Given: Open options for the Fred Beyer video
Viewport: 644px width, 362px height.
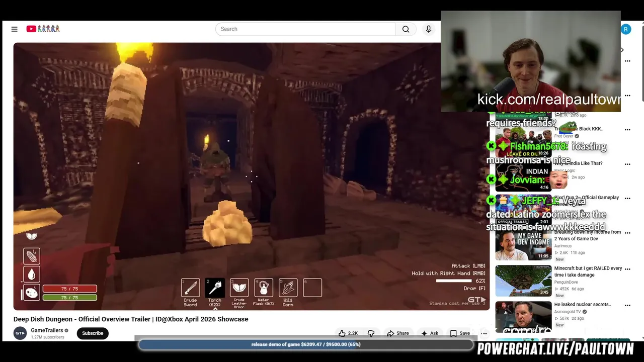Looking at the screenshot, I should [627, 130].
